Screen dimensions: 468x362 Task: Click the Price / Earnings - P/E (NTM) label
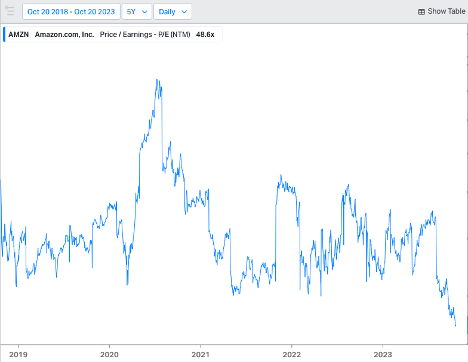(145, 34)
